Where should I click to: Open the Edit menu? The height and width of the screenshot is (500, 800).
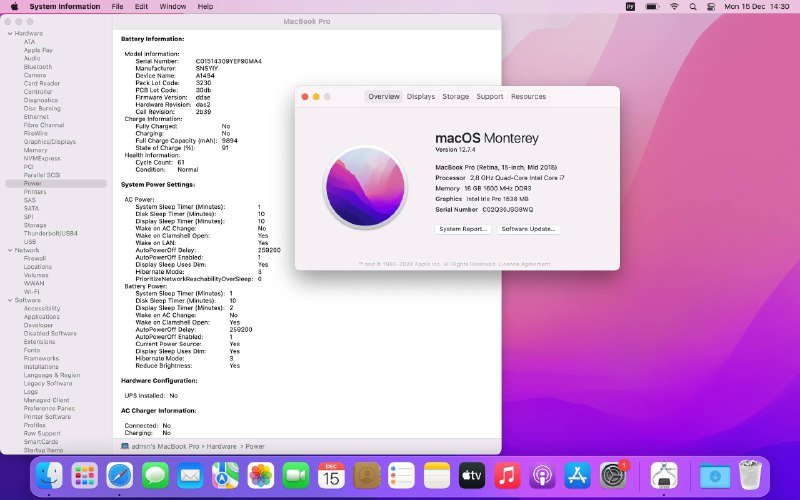click(x=141, y=7)
